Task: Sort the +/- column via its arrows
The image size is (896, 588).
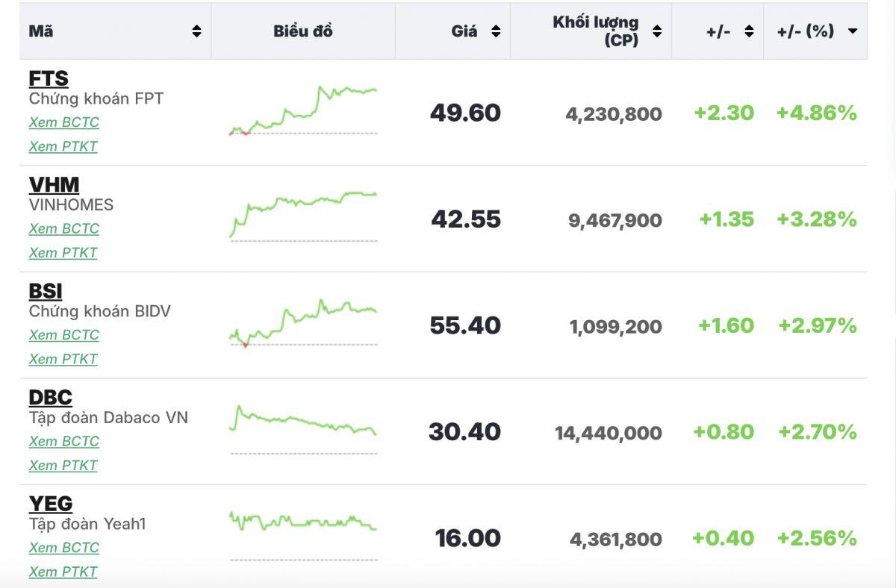Action: pyautogui.click(x=749, y=31)
